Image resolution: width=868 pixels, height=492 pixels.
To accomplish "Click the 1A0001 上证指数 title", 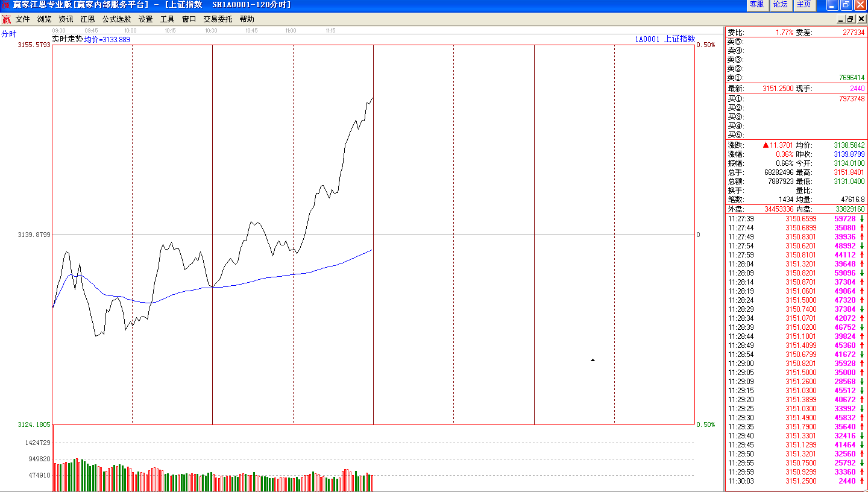I will pos(664,39).
